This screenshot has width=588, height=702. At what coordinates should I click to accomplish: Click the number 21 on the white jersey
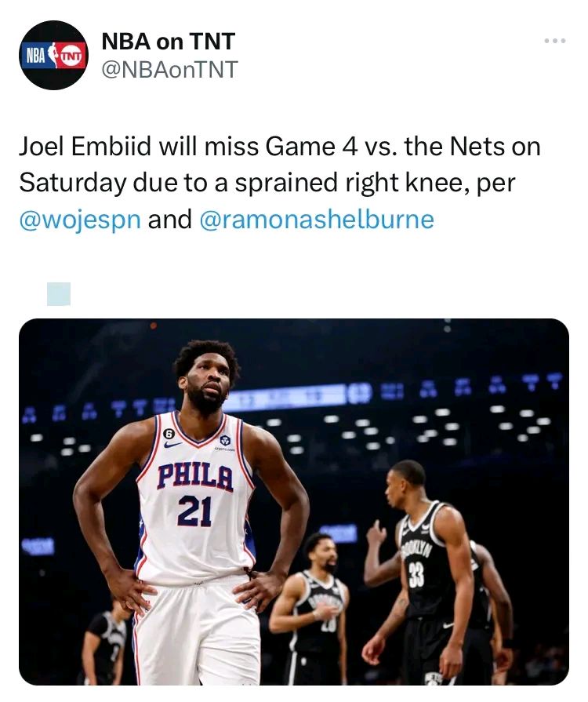point(194,511)
